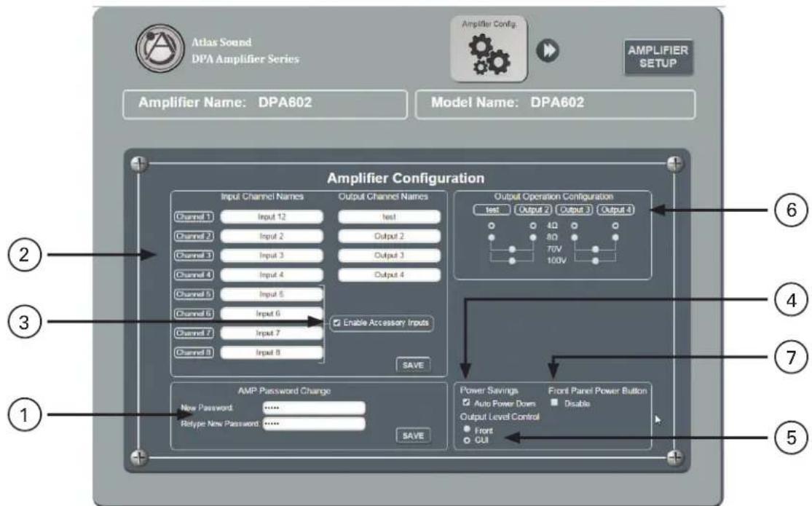Click the Channel 3 label
This screenshot has height=506, width=812.
pos(194,256)
